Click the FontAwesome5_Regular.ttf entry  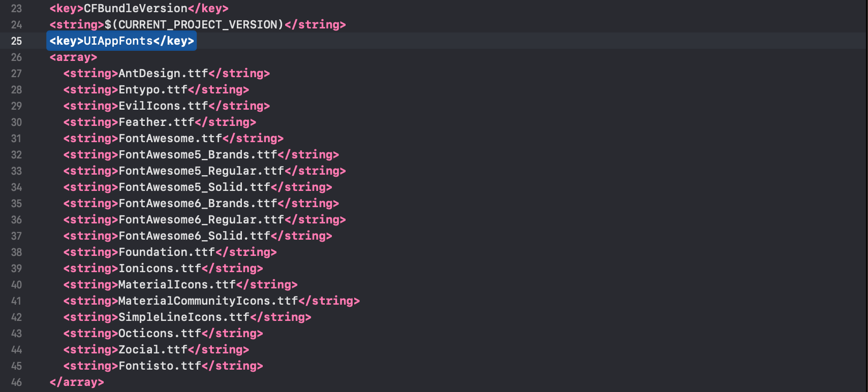(205, 171)
